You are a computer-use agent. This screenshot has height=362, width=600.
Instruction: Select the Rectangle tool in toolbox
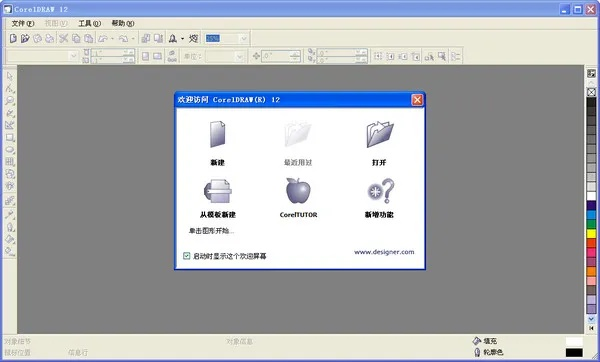tap(10, 137)
